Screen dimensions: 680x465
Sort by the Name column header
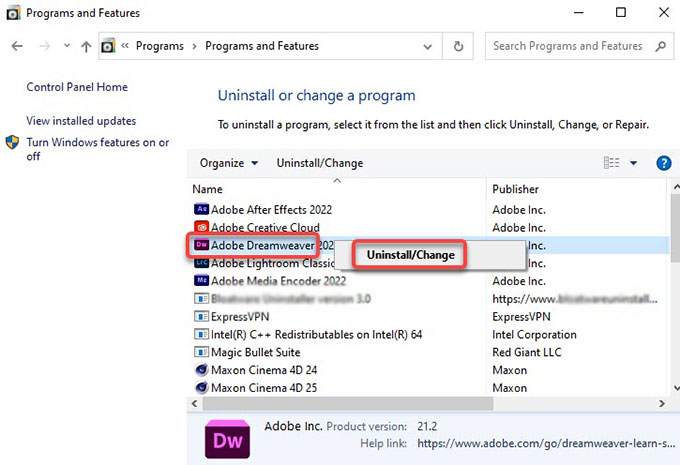coord(207,189)
